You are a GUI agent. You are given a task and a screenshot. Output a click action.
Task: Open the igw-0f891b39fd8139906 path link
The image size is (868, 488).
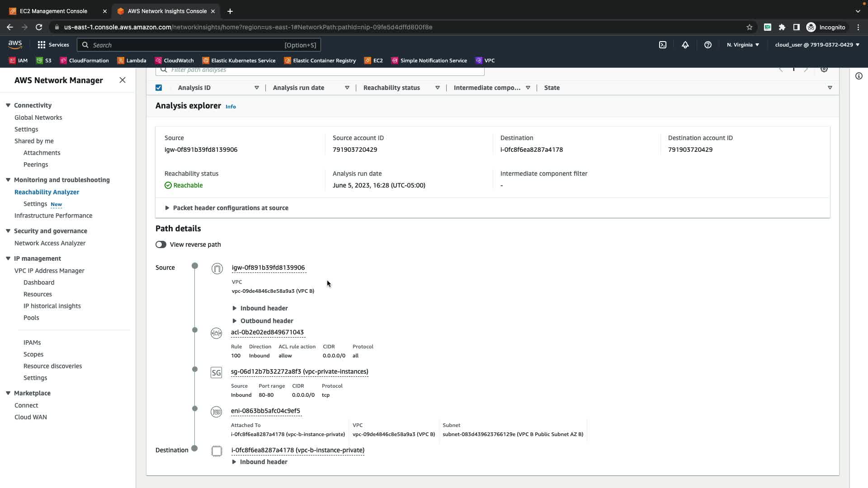point(268,267)
